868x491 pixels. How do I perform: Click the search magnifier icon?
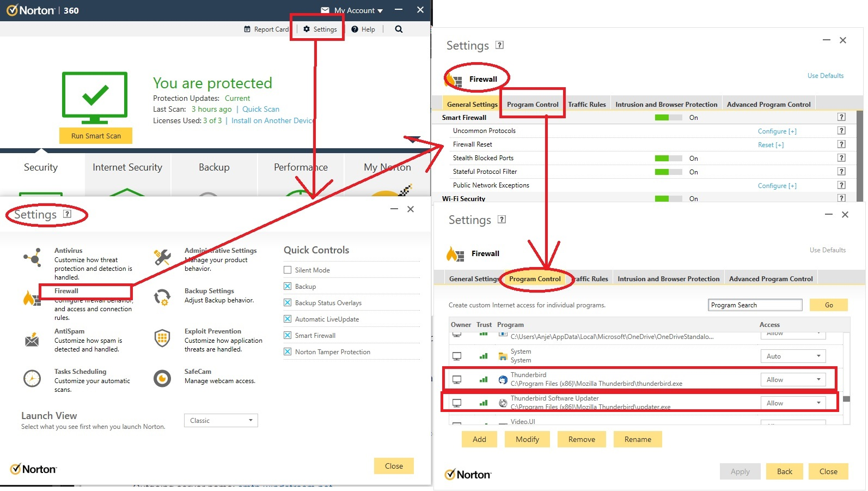coord(399,29)
